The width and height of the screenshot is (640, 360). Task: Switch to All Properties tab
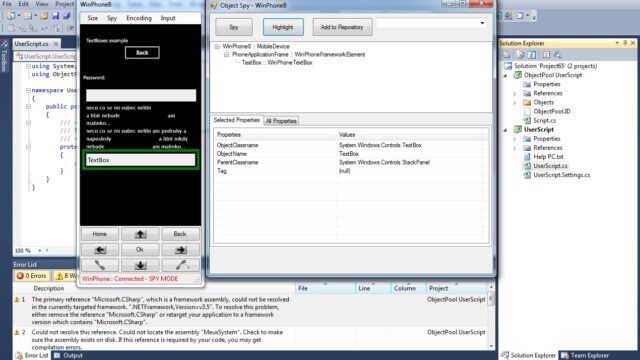click(x=281, y=121)
